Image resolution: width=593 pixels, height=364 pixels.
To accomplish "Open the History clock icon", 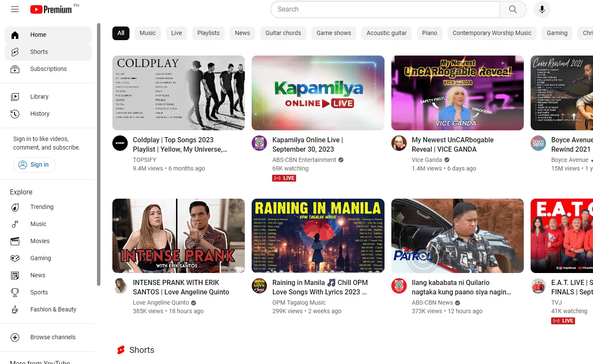I will click(x=15, y=114).
